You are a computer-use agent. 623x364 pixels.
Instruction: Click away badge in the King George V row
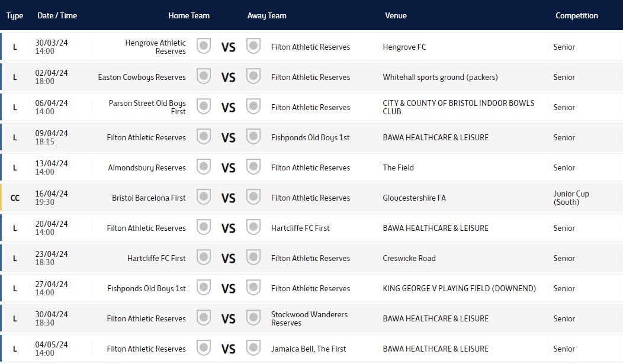(x=253, y=288)
